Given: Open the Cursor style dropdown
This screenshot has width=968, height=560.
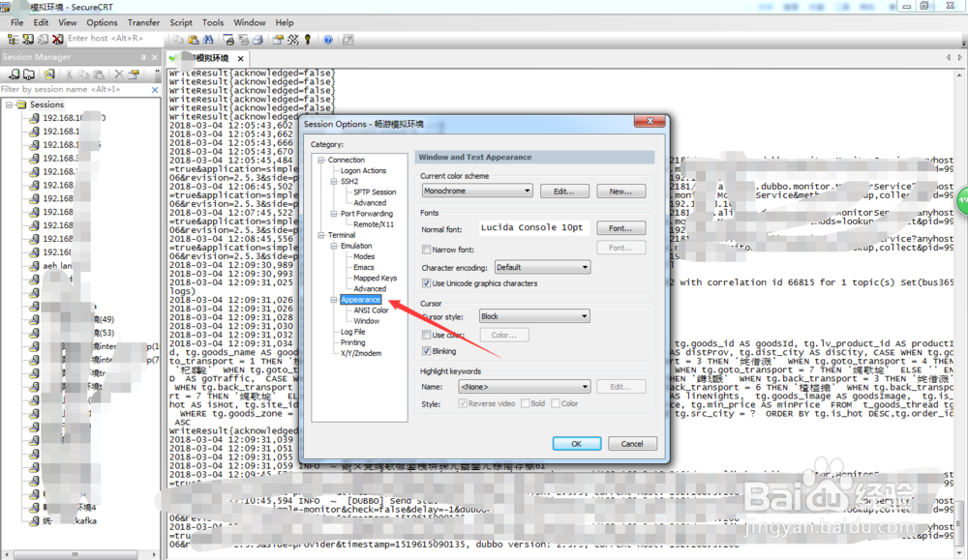Looking at the screenshot, I should pos(534,316).
